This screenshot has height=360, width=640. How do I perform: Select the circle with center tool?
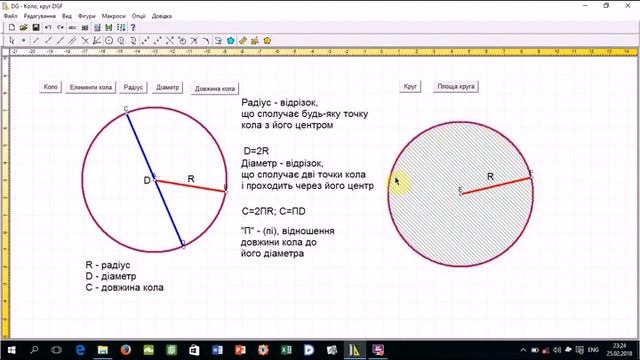109,40
